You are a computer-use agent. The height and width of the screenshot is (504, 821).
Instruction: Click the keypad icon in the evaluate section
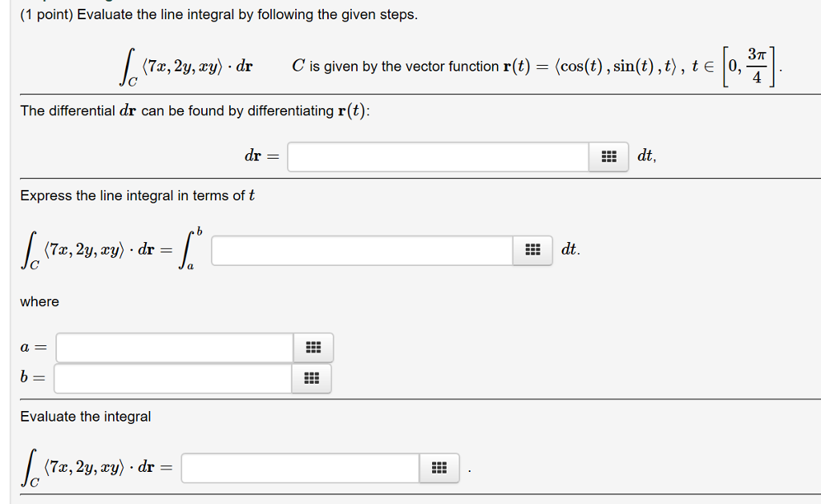tap(439, 468)
